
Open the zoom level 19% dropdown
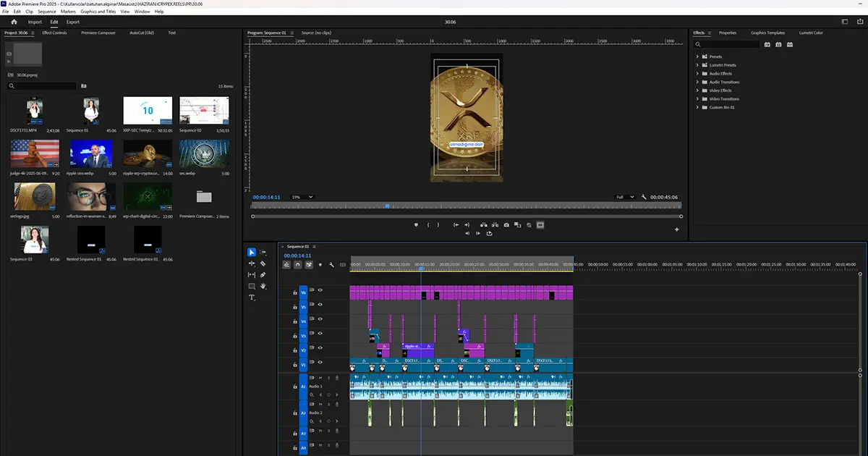click(302, 197)
